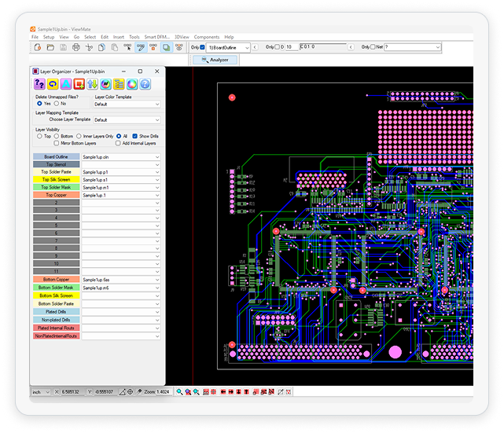Image resolution: width=504 pixels, height=433 pixels.
Task: Open the Layer Color Template dropdown
Action: click(127, 104)
